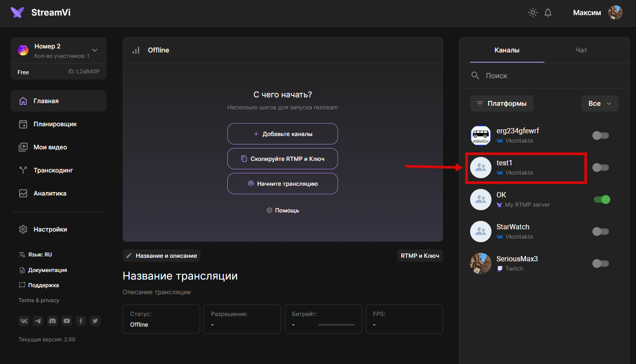The image size is (636, 364).
Task: Open Помощь help link
Action: pos(282,210)
